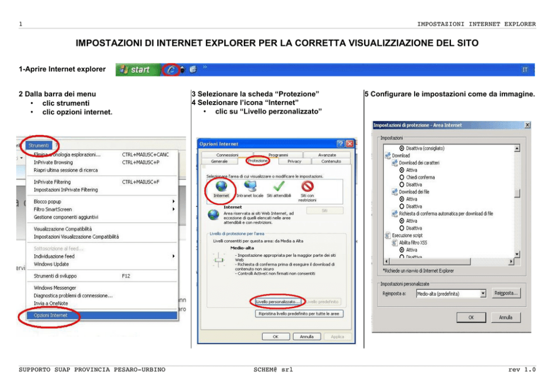Click the horizontal scroll right arrow
This screenshot has width=555, height=392.
[x=511, y=262]
